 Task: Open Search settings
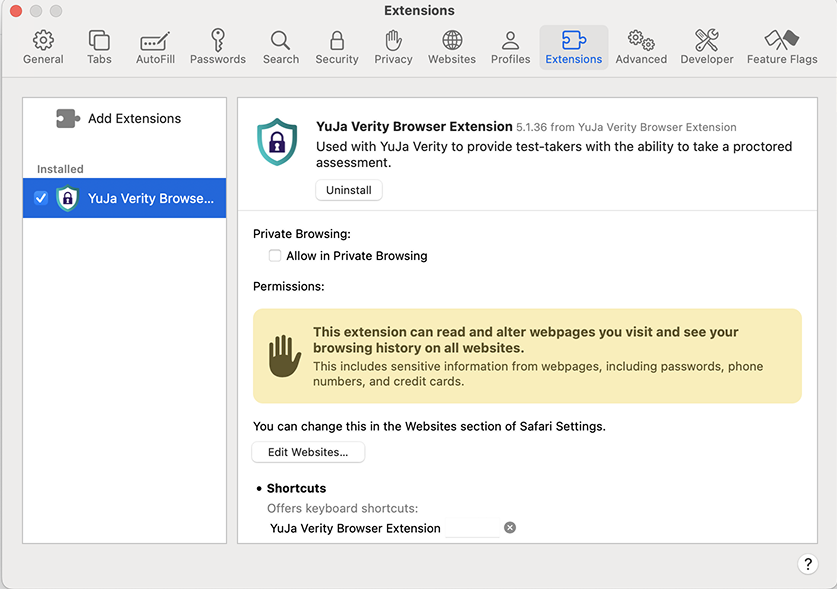point(281,48)
